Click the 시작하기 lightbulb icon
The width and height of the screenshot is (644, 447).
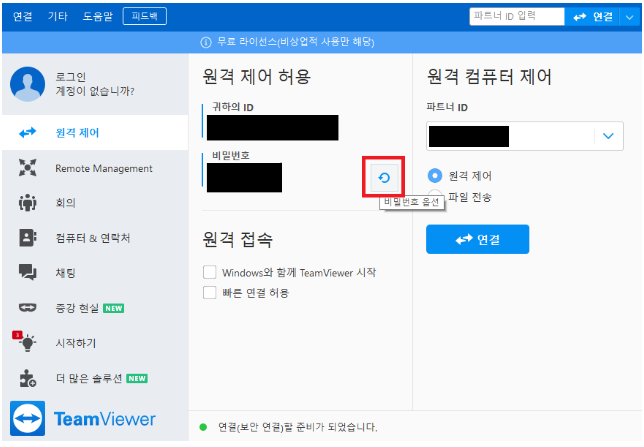pos(28,342)
